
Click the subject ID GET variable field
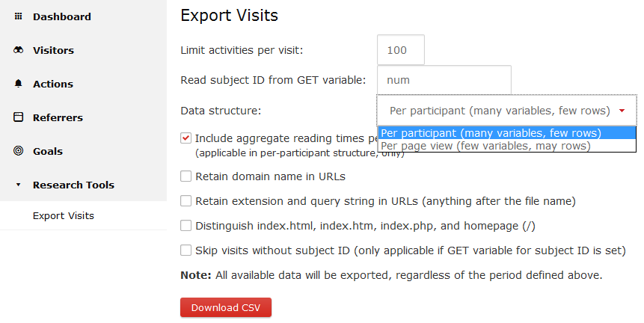(x=444, y=80)
